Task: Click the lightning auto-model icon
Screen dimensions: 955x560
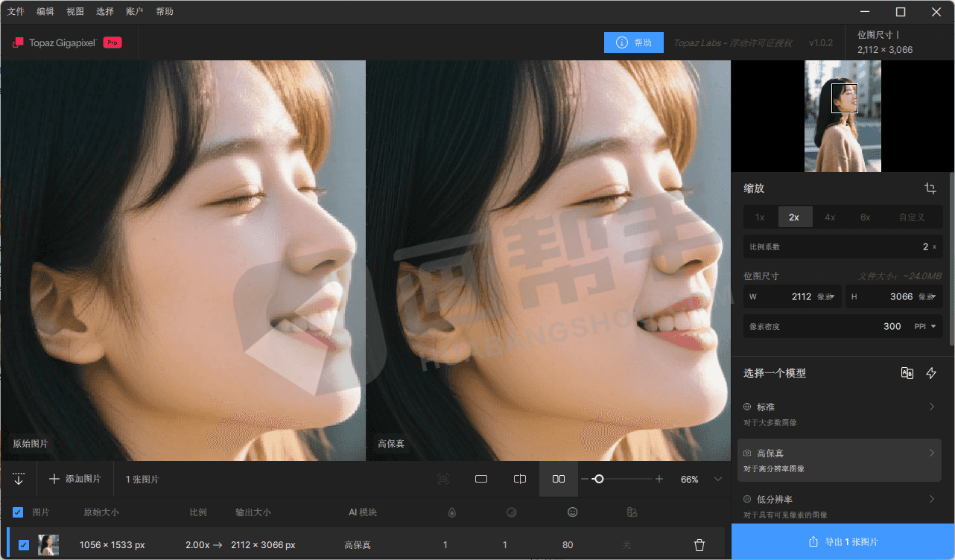Action: click(931, 373)
